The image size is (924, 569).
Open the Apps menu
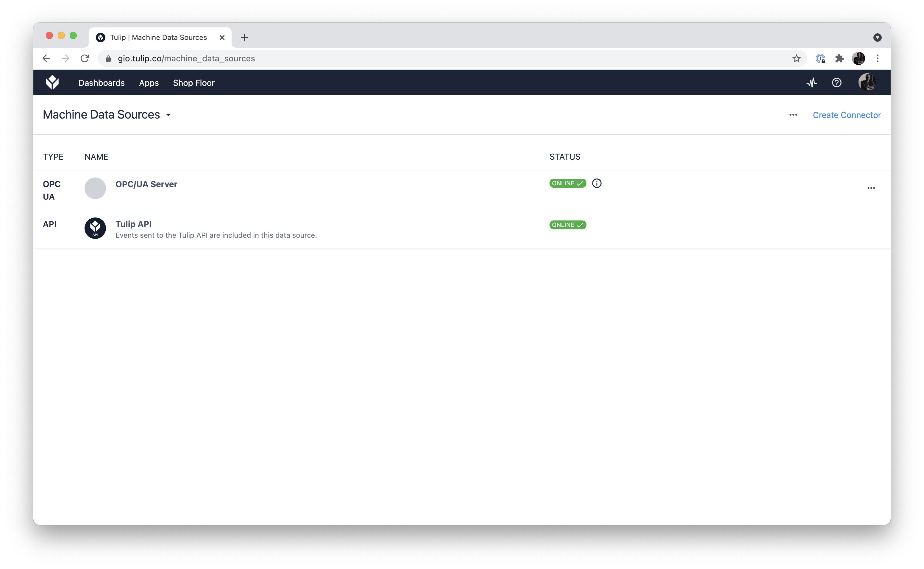tap(149, 83)
